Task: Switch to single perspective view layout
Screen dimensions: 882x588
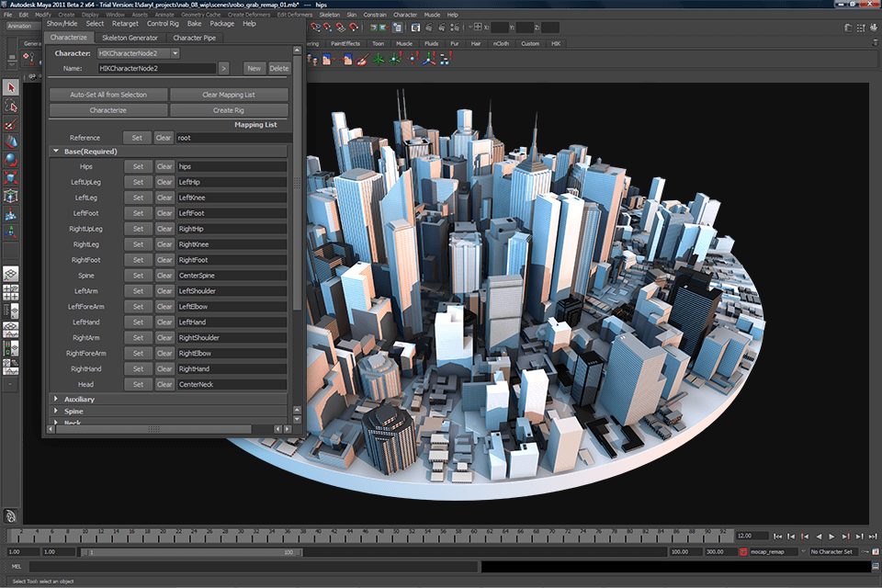Action: (x=11, y=274)
